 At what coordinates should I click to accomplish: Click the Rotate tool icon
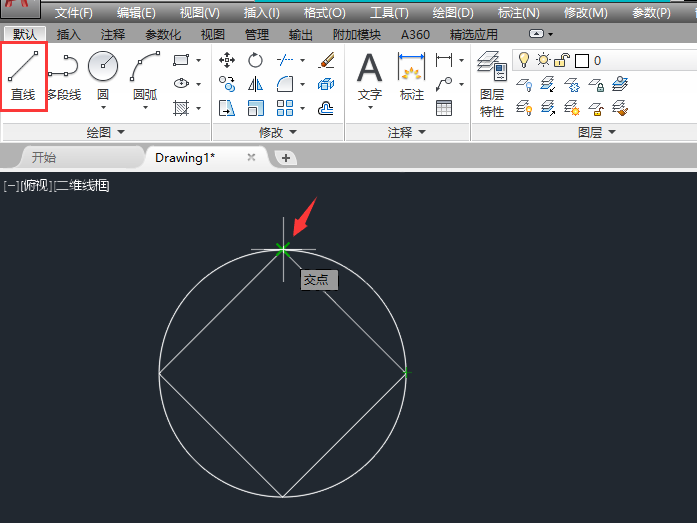255,60
